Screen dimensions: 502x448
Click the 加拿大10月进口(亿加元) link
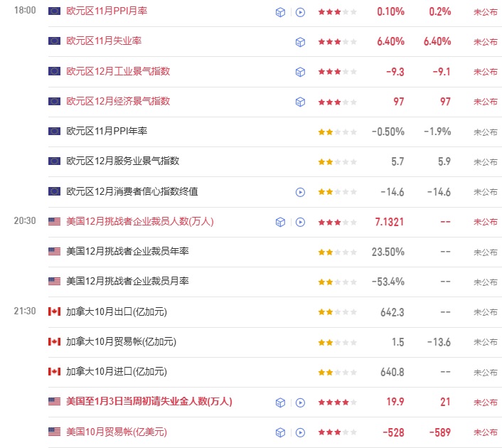[x=116, y=372]
